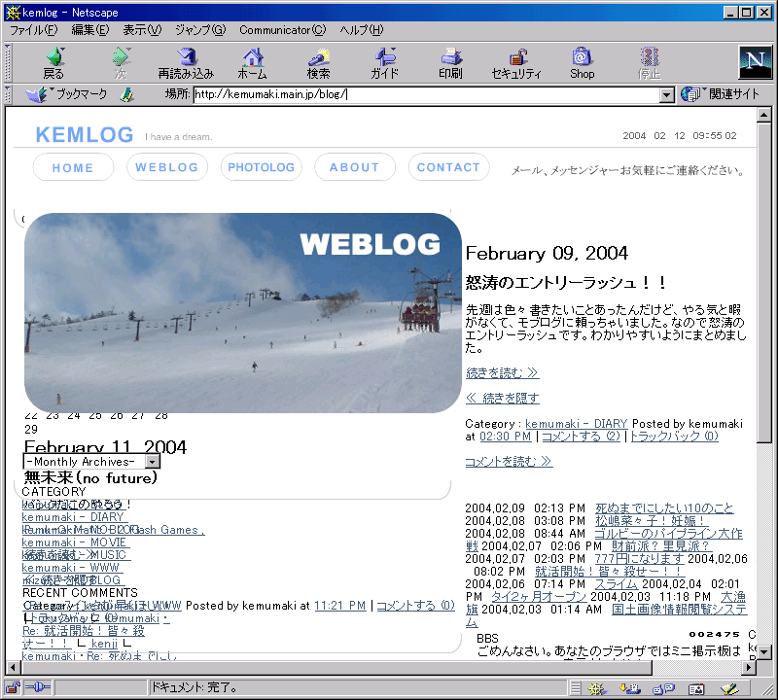
Task: Open the kemumaki - MOVIE category link
Action: point(75,542)
